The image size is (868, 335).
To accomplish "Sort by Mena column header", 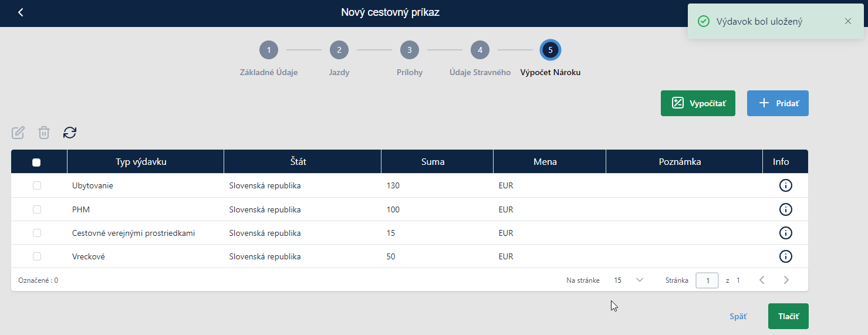I will tap(549, 162).
